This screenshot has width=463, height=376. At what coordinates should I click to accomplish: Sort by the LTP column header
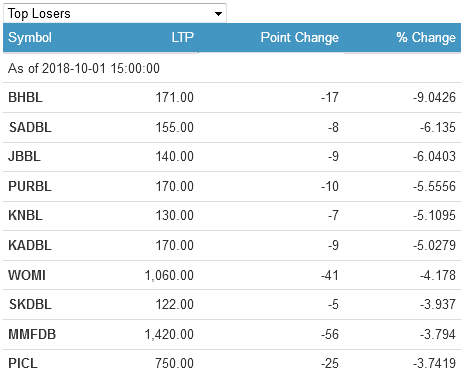pos(183,37)
